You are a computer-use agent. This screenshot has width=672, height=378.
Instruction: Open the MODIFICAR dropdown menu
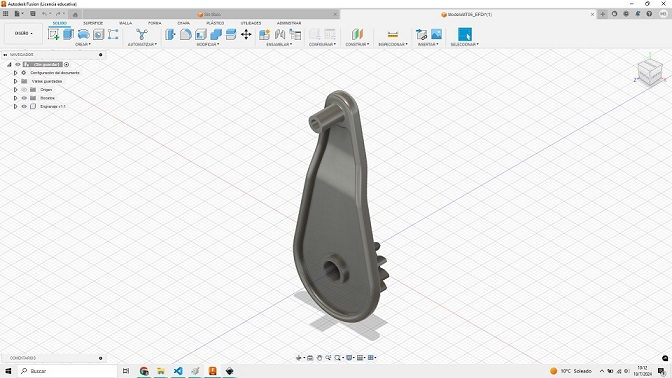pos(208,44)
